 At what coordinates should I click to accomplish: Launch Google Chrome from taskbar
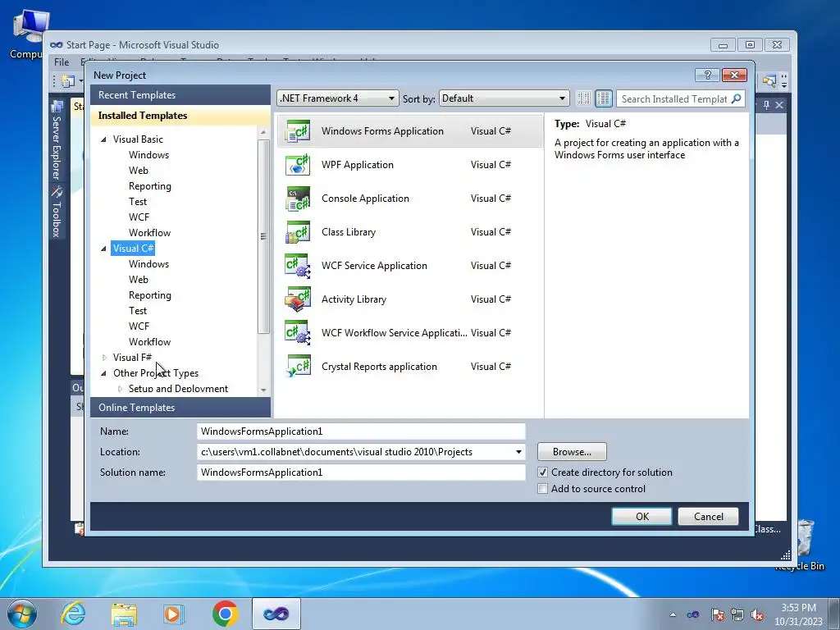coord(225,614)
